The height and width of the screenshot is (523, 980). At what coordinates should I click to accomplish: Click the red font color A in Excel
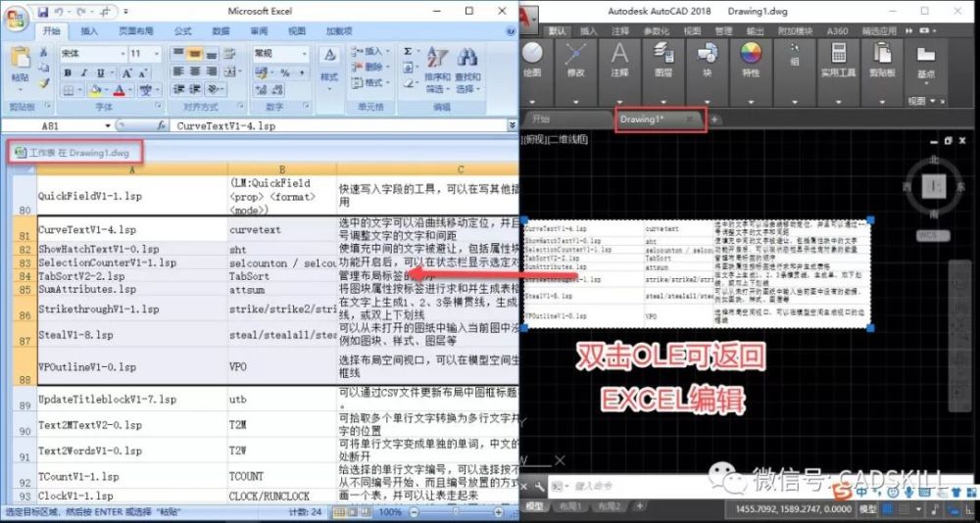pyautogui.click(x=120, y=91)
